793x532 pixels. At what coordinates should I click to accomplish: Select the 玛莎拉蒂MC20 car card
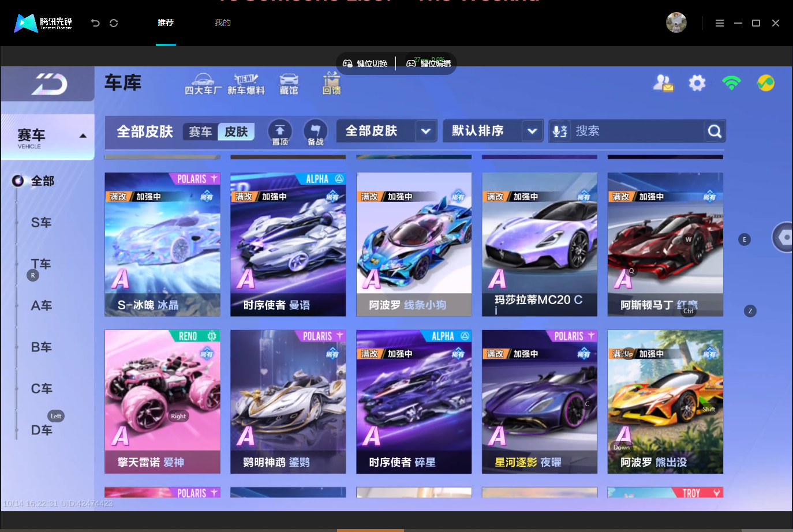tap(540, 245)
